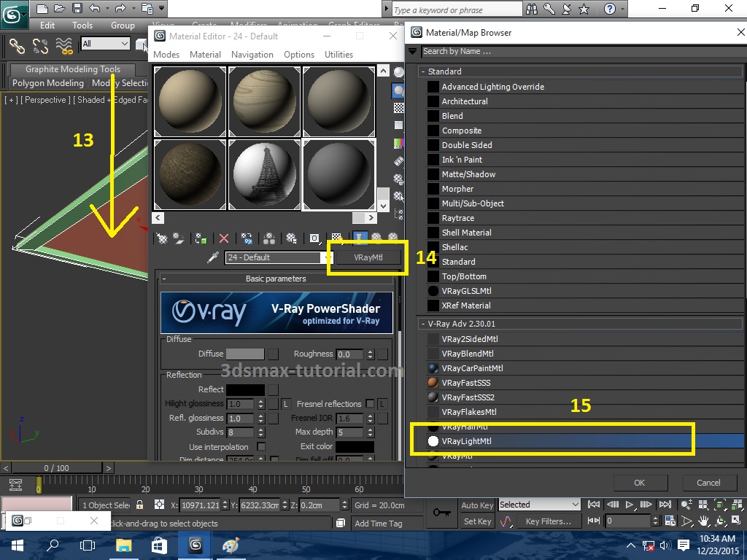Toggle Show End Result in Material Editor
Image resolution: width=747 pixels, height=560 pixels.
tap(360, 238)
